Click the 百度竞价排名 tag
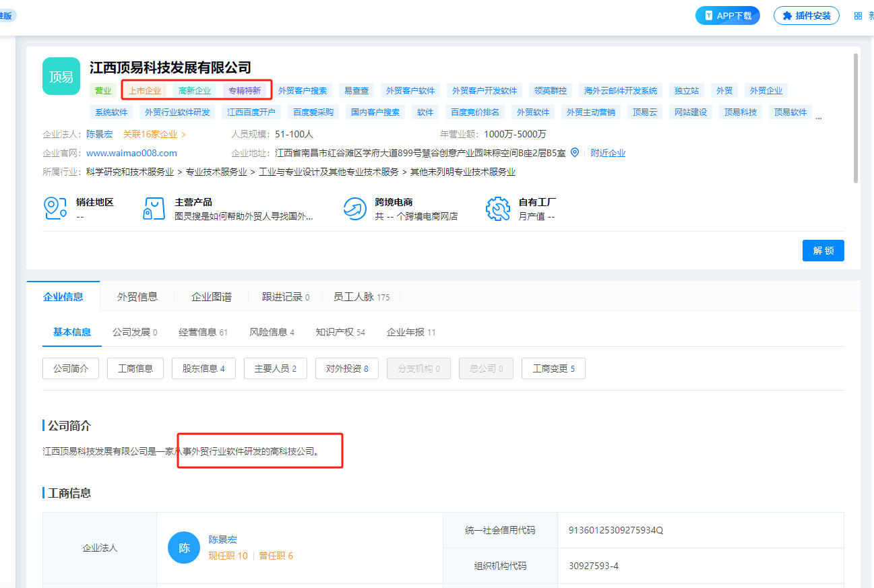The height and width of the screenshot is (588, 874). pyautogui.click(x=475, y=112)
